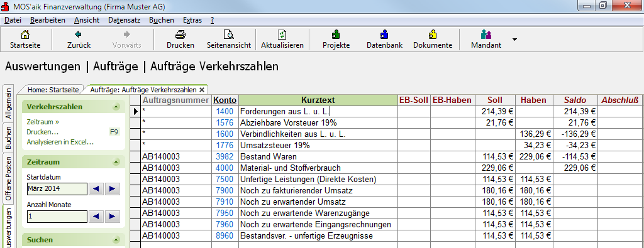The height and width of the screenshot is (248, 644).
Task: Close the Aufträge Verkehrszahlen tab
Action: 201,89
